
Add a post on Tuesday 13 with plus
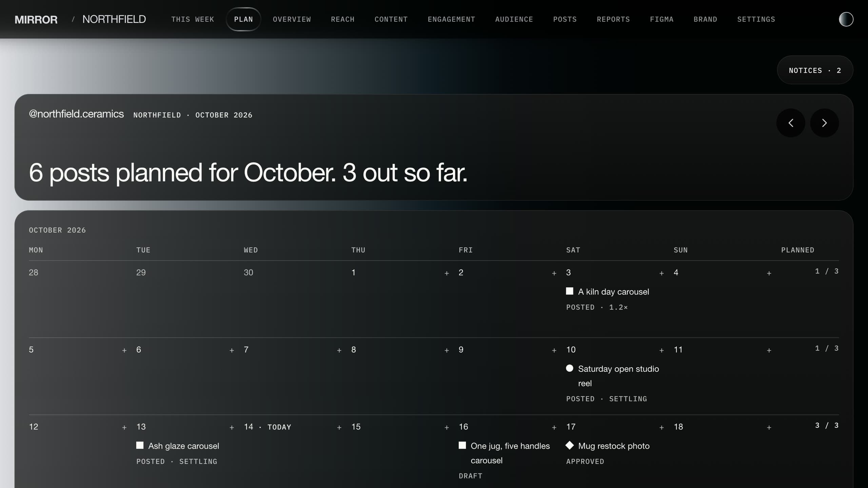click(232, 428)
